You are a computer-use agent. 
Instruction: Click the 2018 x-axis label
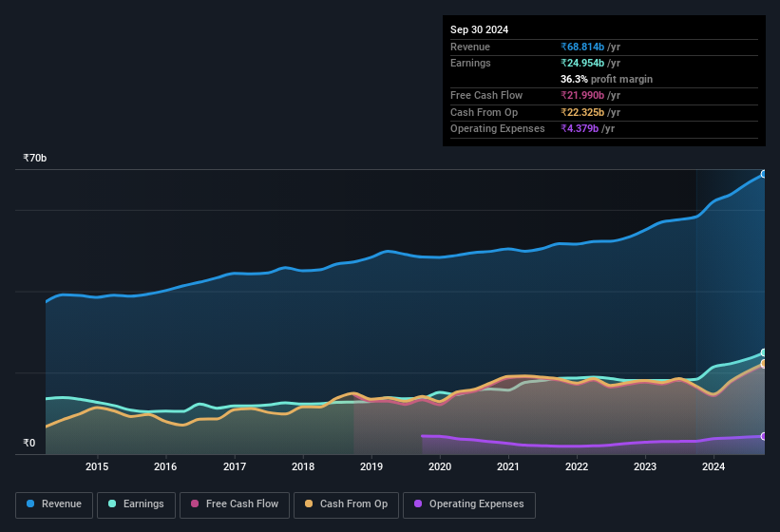[x=303, y=466]
